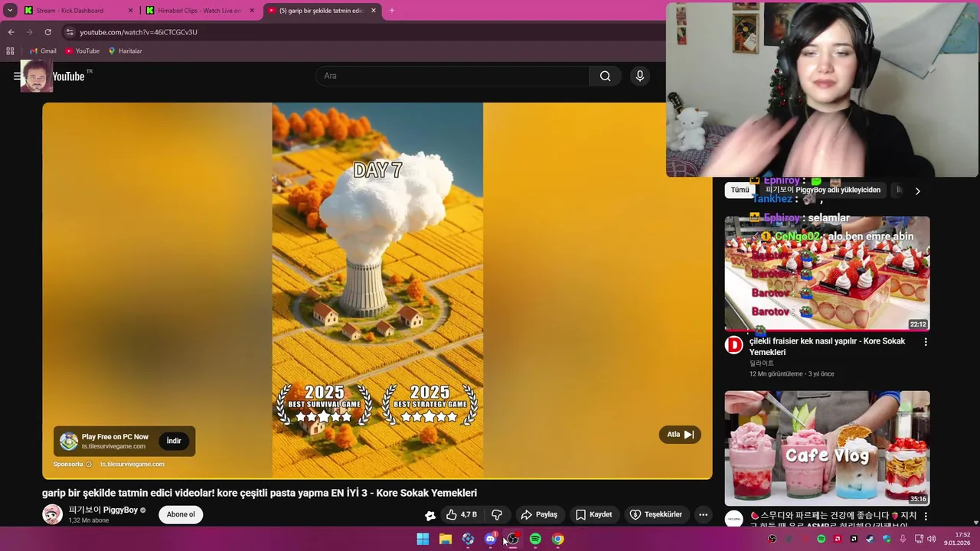Screen dimensions: 980x551
Task: Show more filter chips with right arrow
Action: pos(917,191)
